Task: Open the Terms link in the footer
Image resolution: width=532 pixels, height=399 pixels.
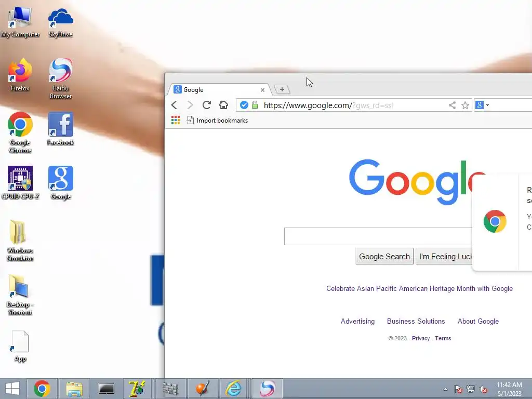Action: pyautogui.click(x=443, y=338)
